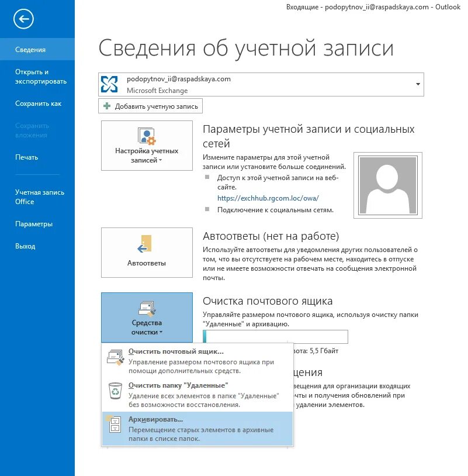The image size is (468, 476).
Task: Open the exchhub.rgcom.loc/owa link
Action: click(x=268, y=198)
